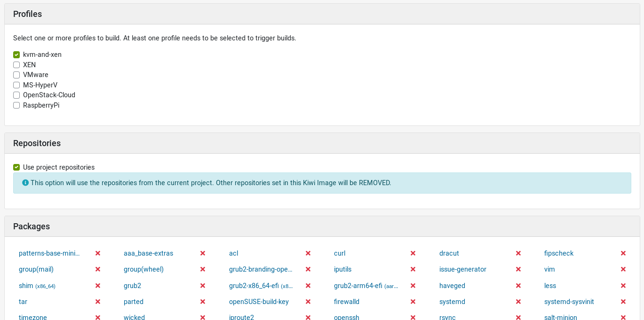Open the group(wheel) package entry
The image size is (644, 320).
tap(143, 269)
